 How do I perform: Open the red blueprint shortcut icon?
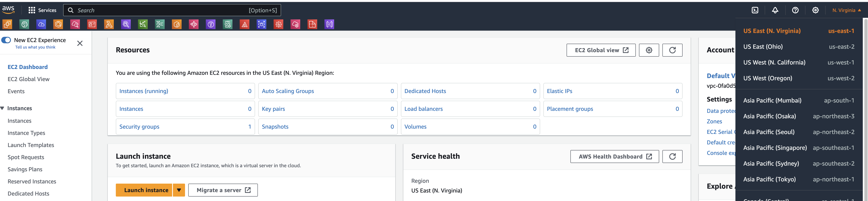click(312, 24)
